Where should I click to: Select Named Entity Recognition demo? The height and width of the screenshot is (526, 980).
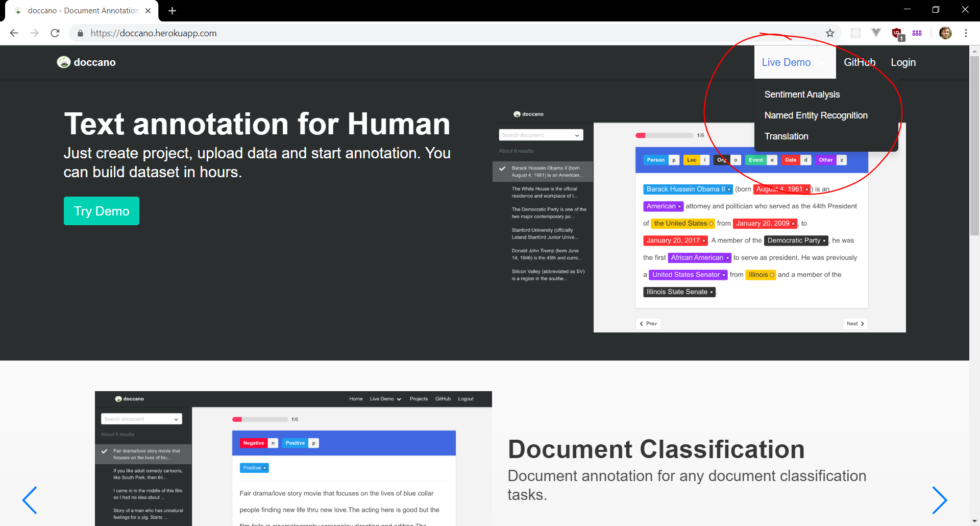(816, 115)
